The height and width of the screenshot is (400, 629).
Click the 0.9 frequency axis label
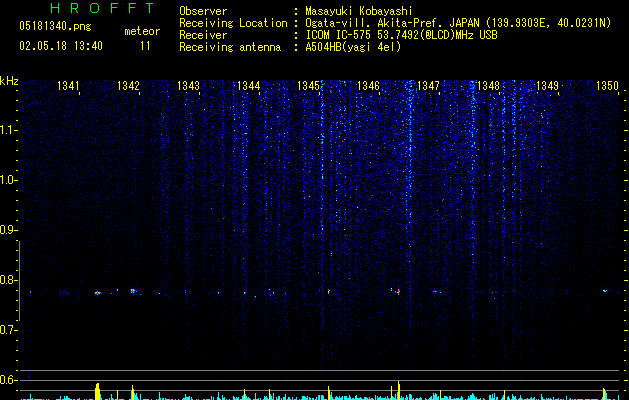click(x=8, y=230)
